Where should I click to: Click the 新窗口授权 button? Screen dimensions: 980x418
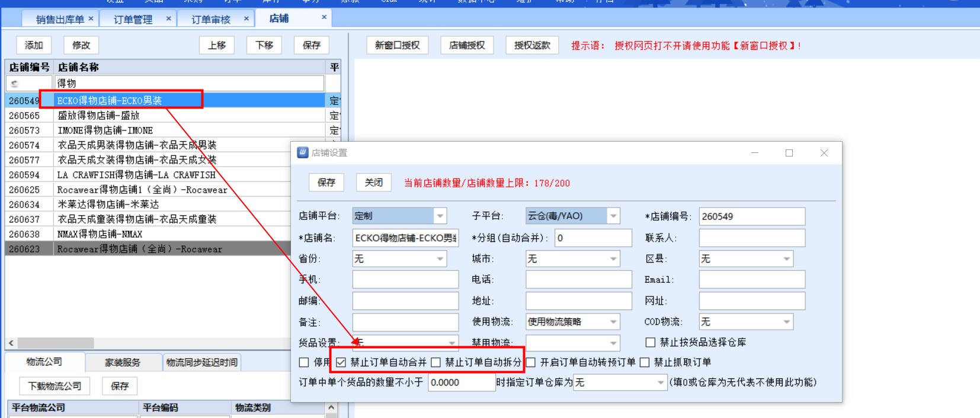pos(397,45)
